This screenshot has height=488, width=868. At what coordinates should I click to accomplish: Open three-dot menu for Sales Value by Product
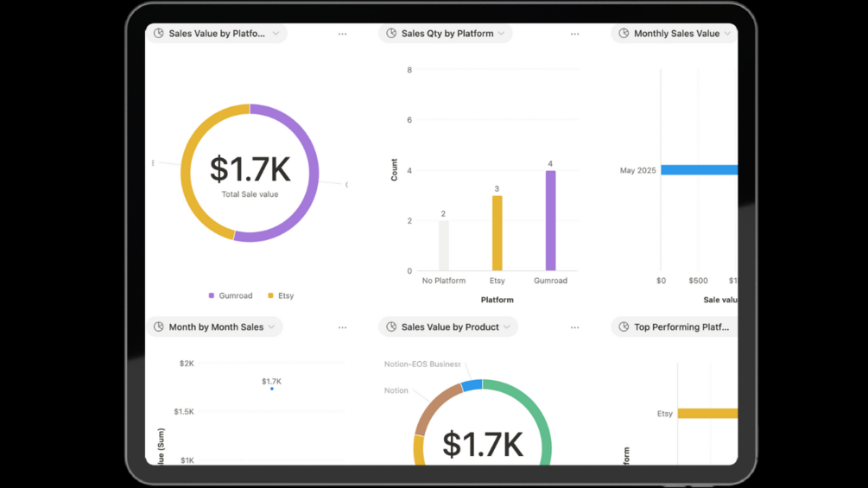click(574, 327)
